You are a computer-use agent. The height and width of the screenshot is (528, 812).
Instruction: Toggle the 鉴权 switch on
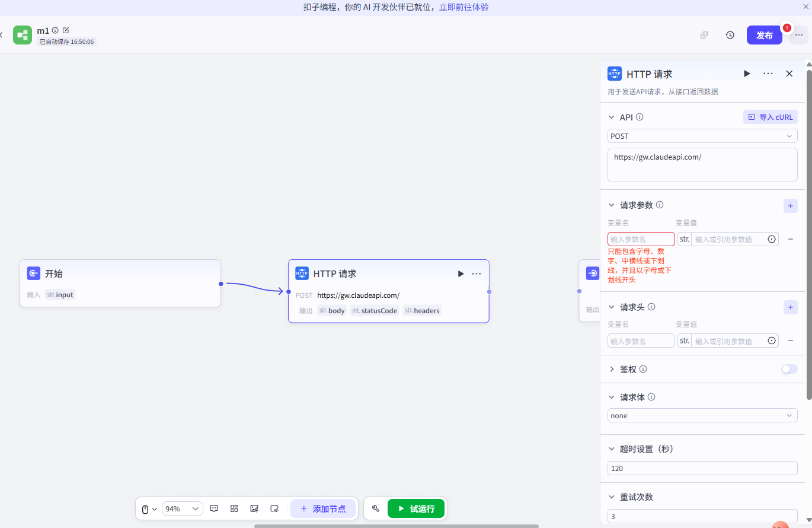789,369
